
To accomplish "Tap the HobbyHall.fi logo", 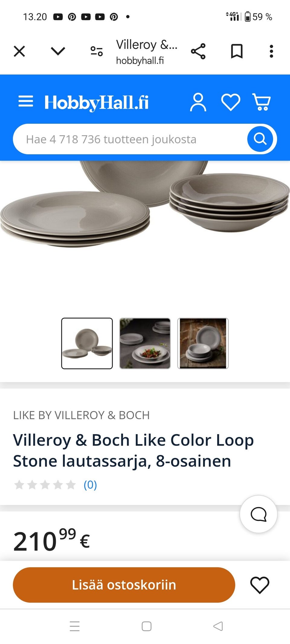I will [x=96, y=103].
